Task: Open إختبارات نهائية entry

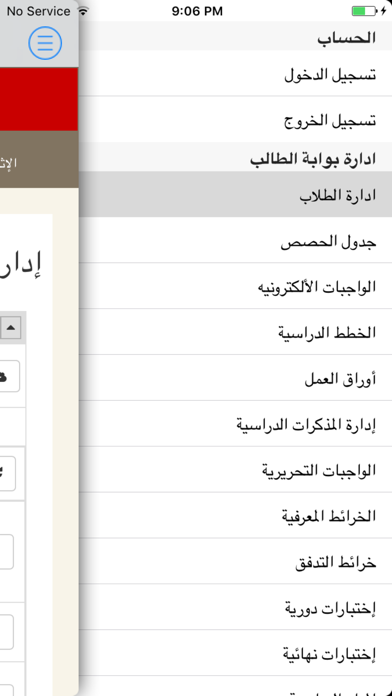Action: [x=235, y=653]
